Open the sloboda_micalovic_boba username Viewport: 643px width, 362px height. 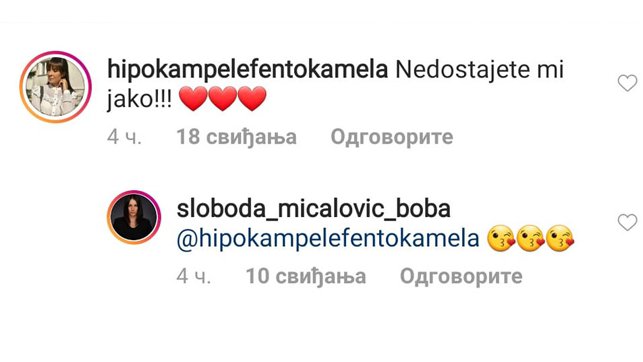(314, 209)
